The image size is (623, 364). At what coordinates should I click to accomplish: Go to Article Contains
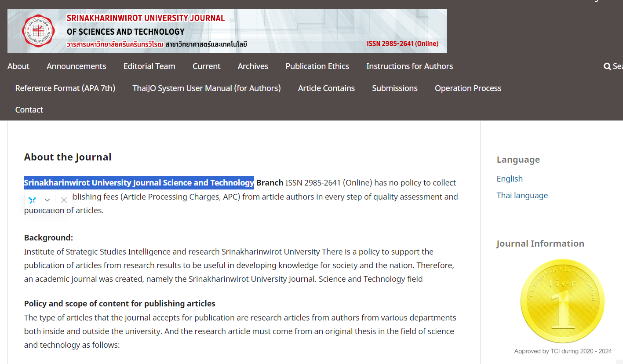[x=326, y=88]
